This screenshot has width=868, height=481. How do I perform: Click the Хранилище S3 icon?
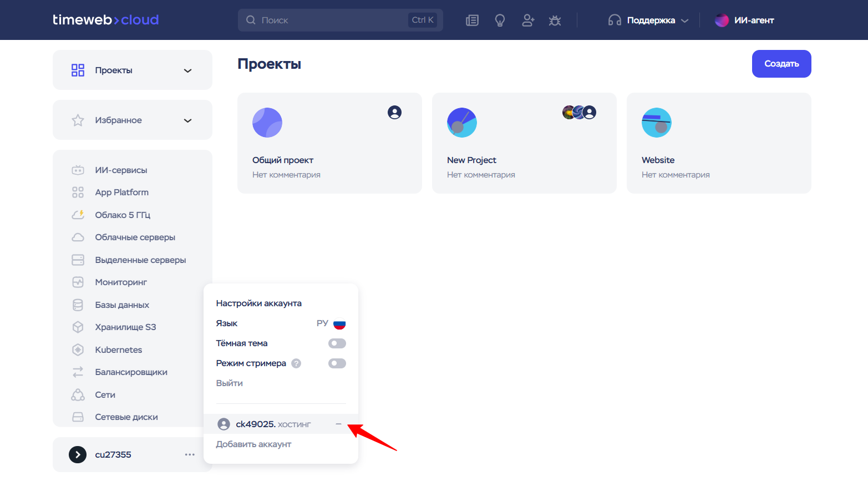(x=78, y=327)
